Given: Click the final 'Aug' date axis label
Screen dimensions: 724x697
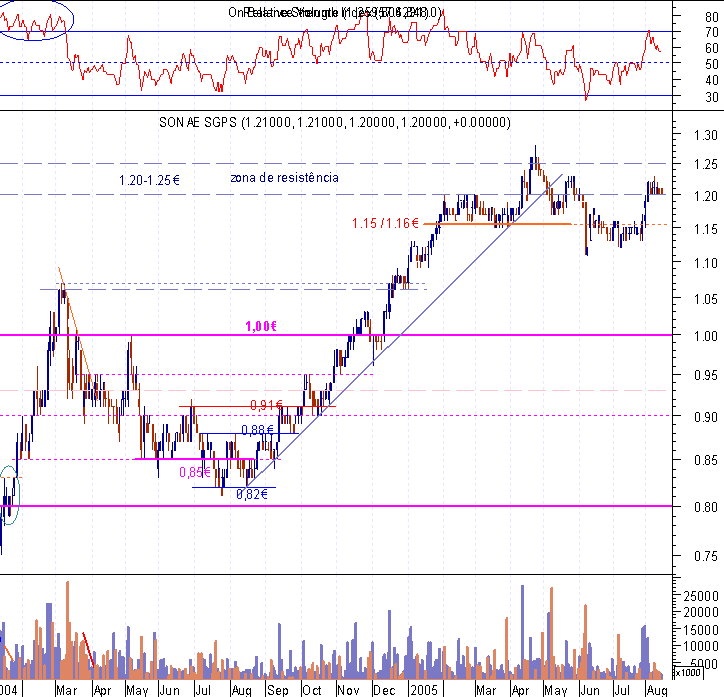Looking at the screenshot, I should tap(656, 690).
